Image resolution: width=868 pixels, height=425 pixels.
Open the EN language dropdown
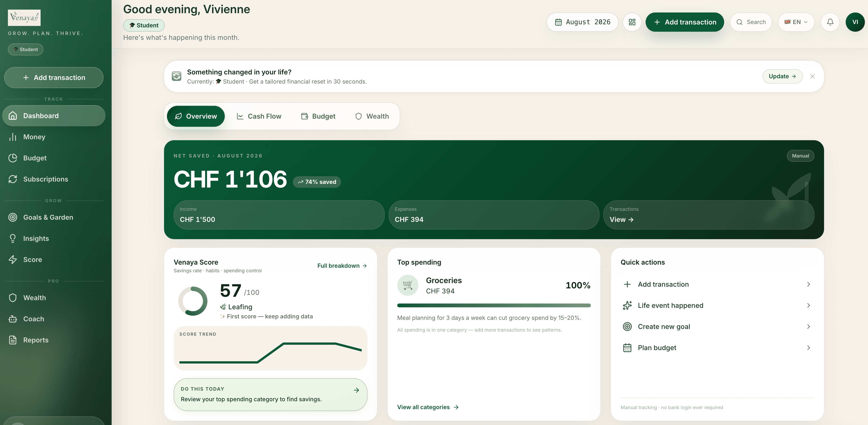(796, 22)
